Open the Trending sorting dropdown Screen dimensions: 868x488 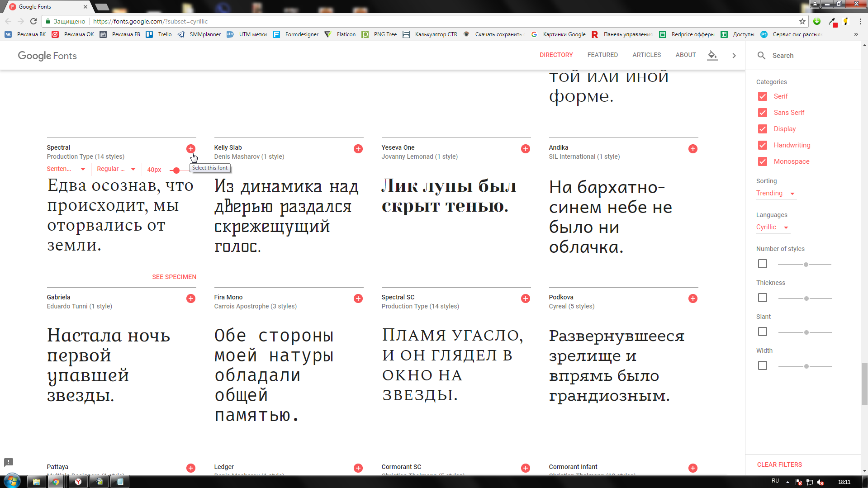click(x=775, y=193)
